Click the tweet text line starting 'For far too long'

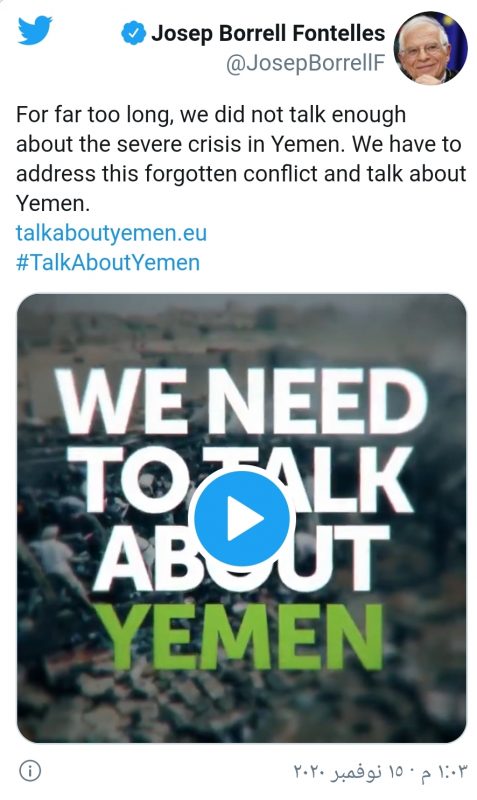(211, 115)
